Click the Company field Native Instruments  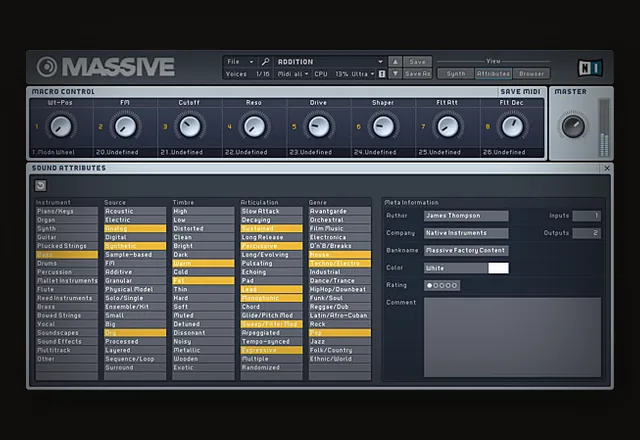[466, 233]
